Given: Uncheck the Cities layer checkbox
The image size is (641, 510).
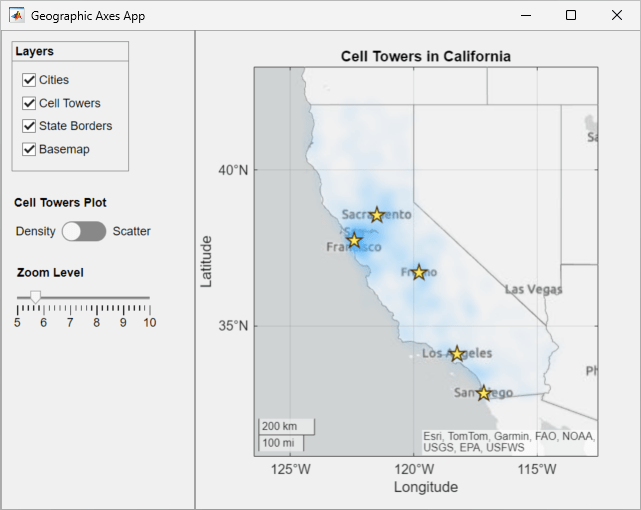Looking at the screenshot, I should (x=29, y=80).
